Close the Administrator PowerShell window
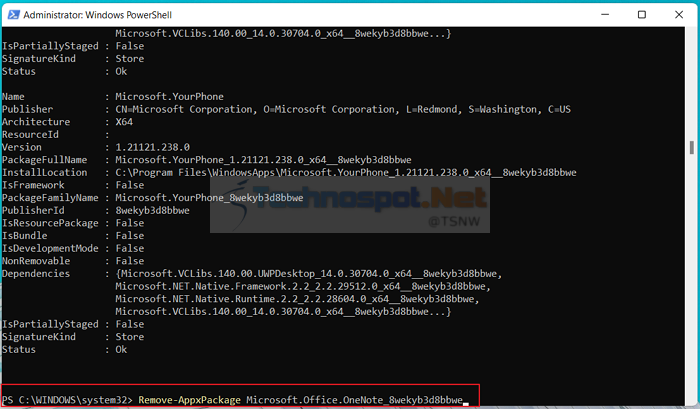 point(679,15)
